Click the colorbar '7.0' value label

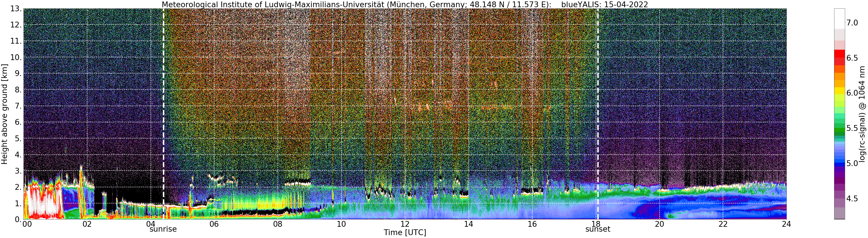(x=852, y=23)
